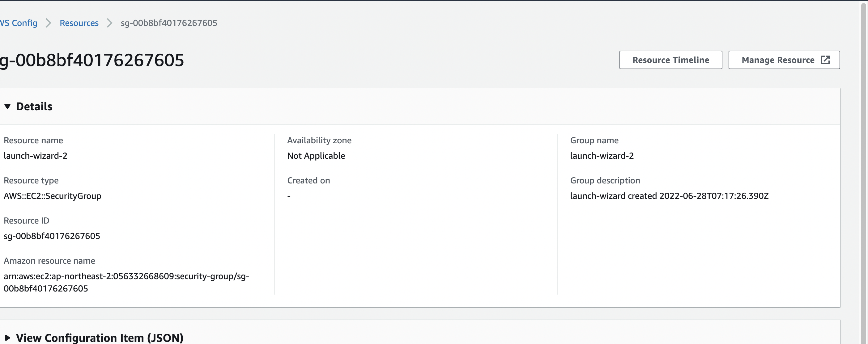The height and width of the screenshot is (344, 868).
Task: Click the Group description label
Action: click(x=605, y=180)
